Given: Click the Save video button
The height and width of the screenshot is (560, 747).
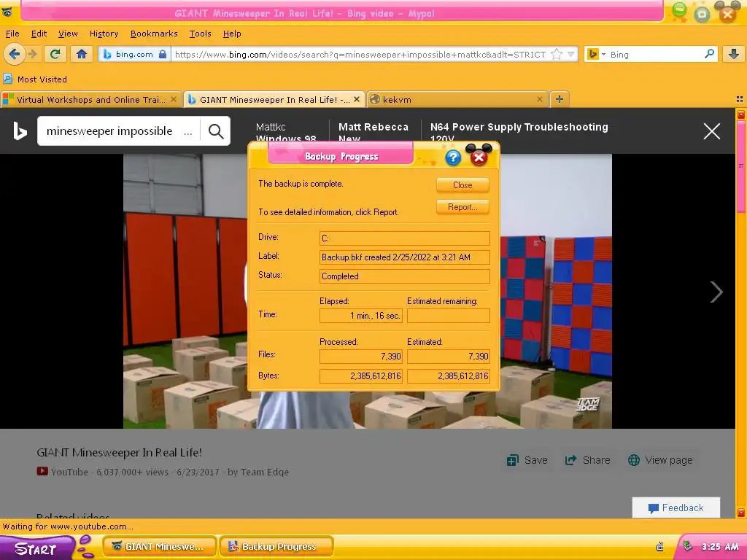Looking at the screenshot, I should (527, 460).
